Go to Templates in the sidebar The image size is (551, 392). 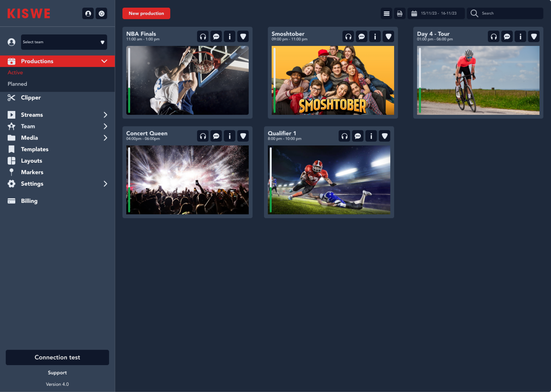click(34, 149)
